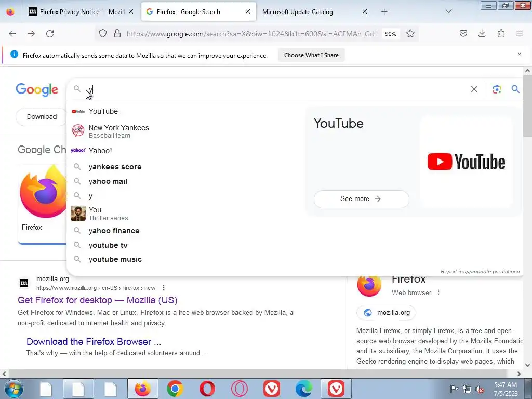Close the Microsoft Update Catalog tab
Image resolution: width=532 pixels, height=399 pixels.
(x=364, y=12)
